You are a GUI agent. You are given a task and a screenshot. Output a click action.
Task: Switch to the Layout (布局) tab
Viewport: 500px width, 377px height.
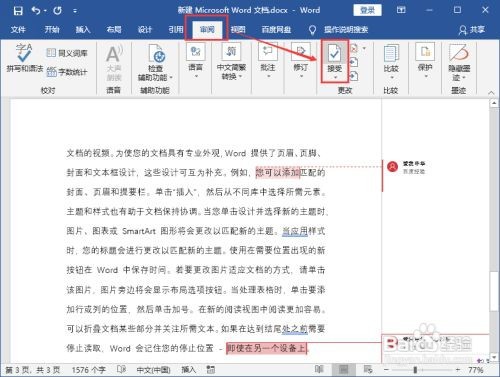pos(114,30)
